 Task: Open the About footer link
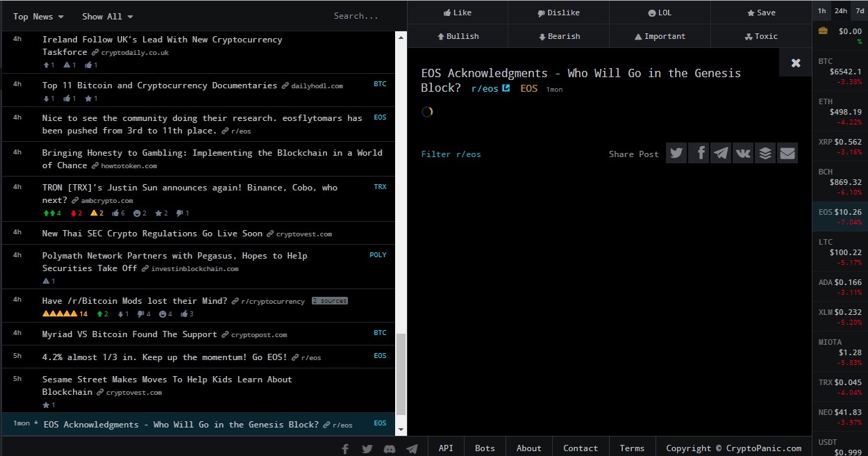click(x=529, y=448)
